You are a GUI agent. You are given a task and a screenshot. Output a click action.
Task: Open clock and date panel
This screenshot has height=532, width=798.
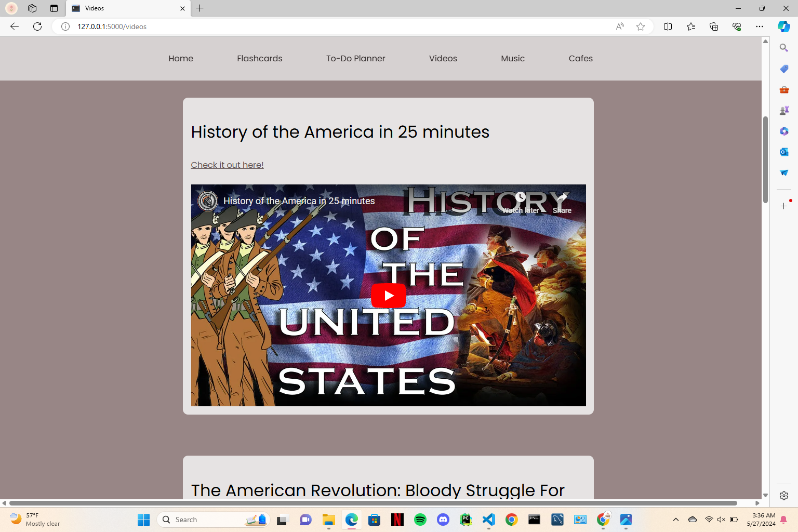point(761,520)
